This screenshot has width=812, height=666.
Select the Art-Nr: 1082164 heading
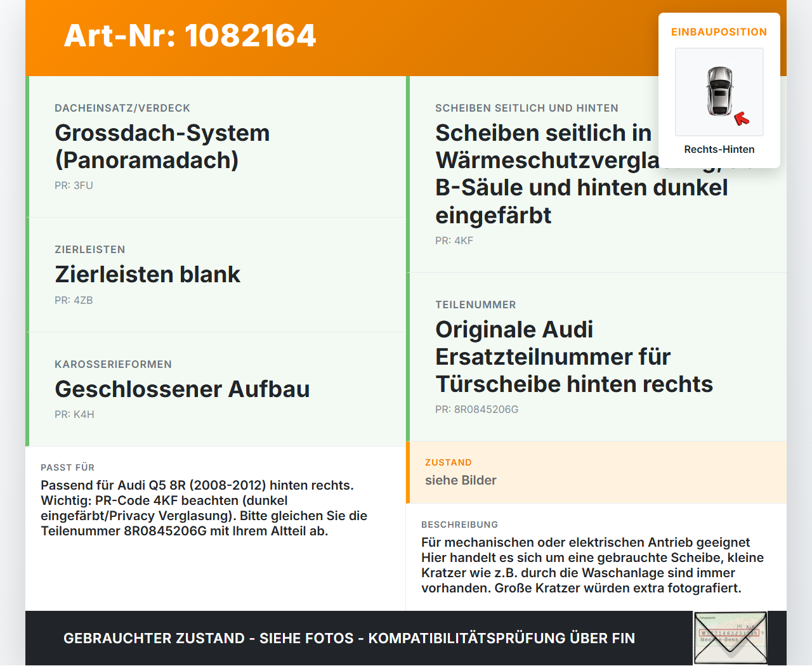point(190,36)
